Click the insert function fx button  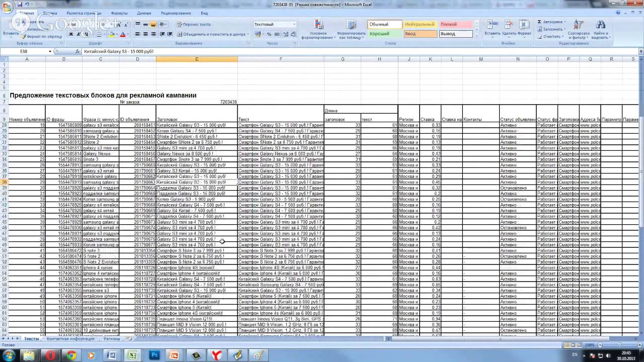coord(77,51)
